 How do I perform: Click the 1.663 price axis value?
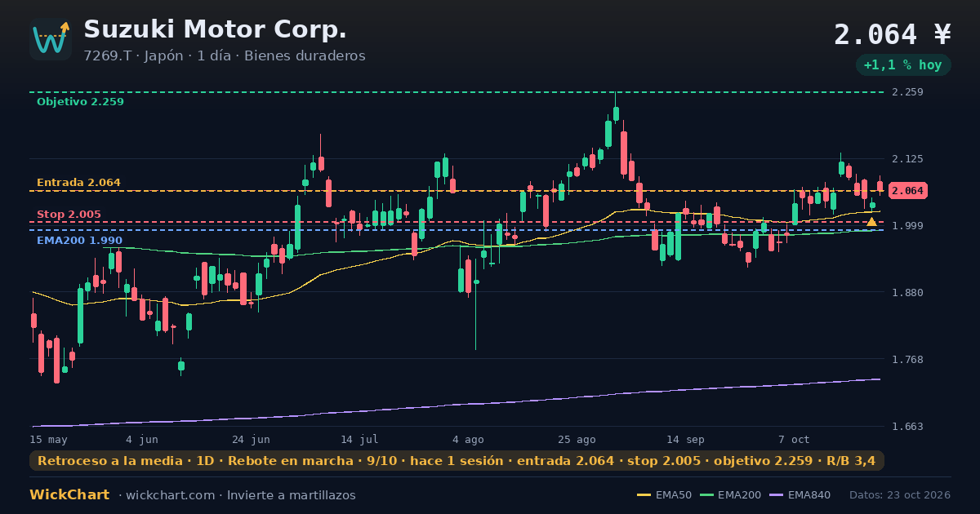(908, 427)
